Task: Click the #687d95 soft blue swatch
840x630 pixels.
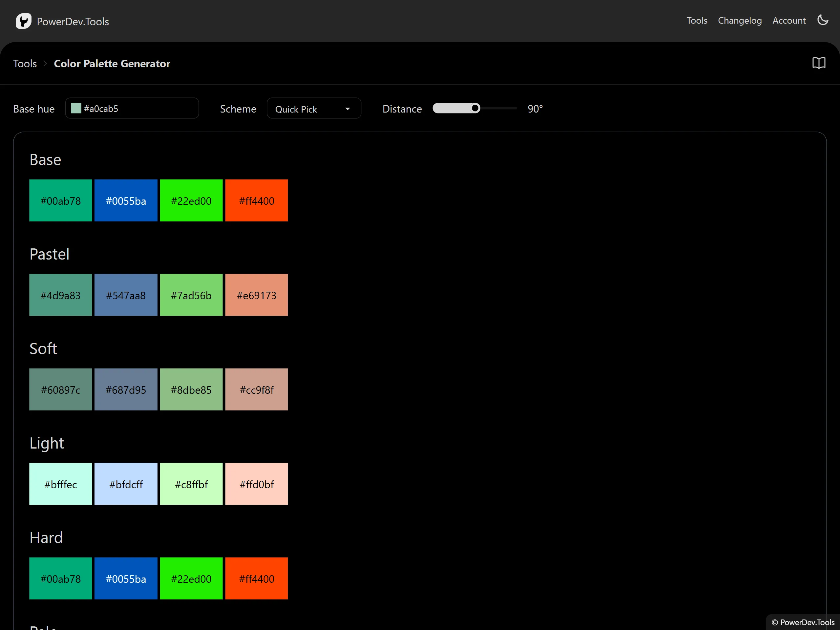Action: (126, 389)
